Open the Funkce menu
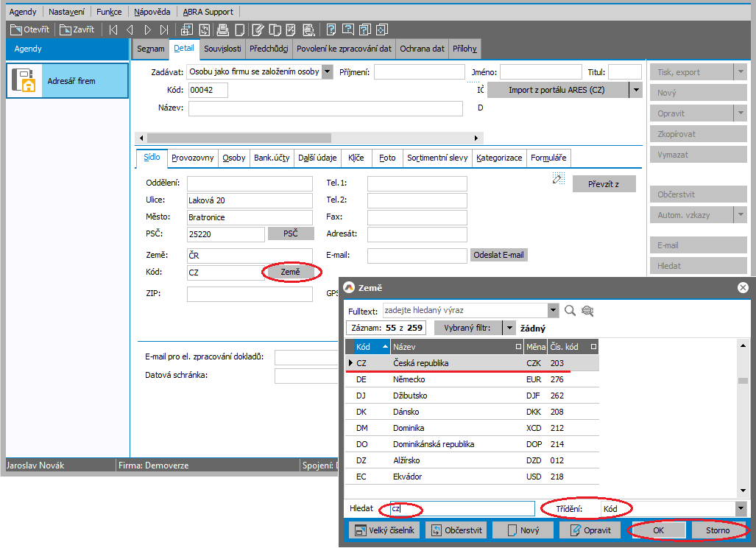756x548 pixels. click(x=109, y=12)
